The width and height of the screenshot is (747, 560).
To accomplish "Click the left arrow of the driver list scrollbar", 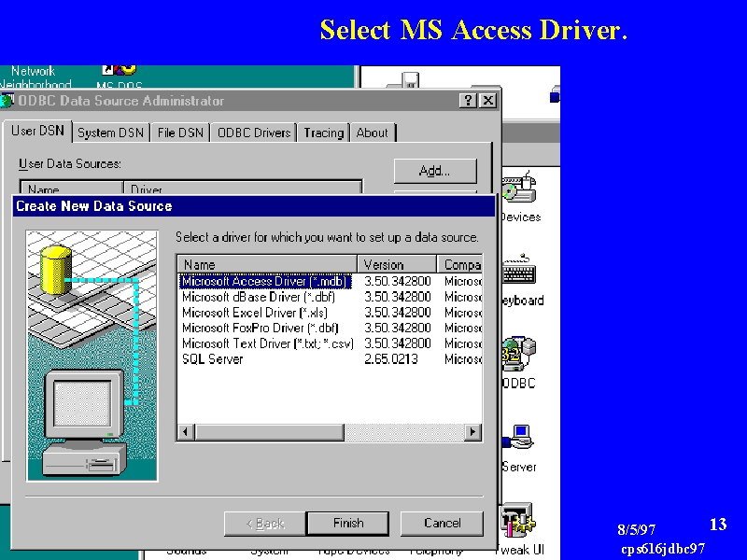I will pos(185,432).
